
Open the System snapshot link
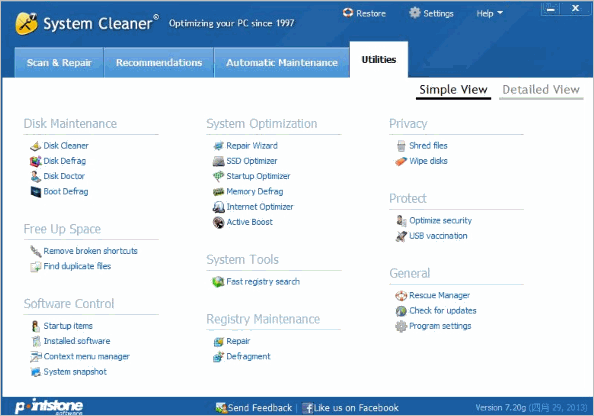coord(75,372)
